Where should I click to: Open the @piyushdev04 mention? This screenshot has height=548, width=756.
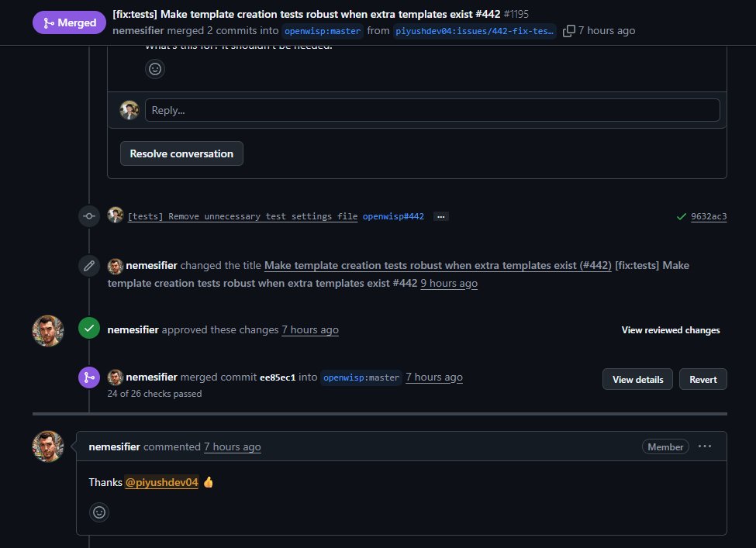pos(162,482)
